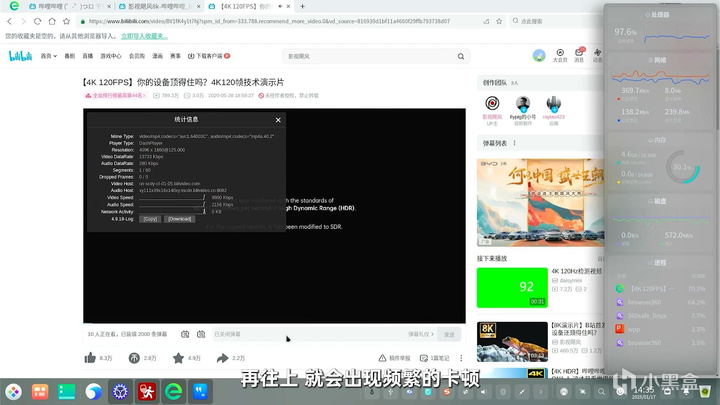720x405 pixels.
Task: Expand the 弹幕列表 options menu
Action: 514,143
